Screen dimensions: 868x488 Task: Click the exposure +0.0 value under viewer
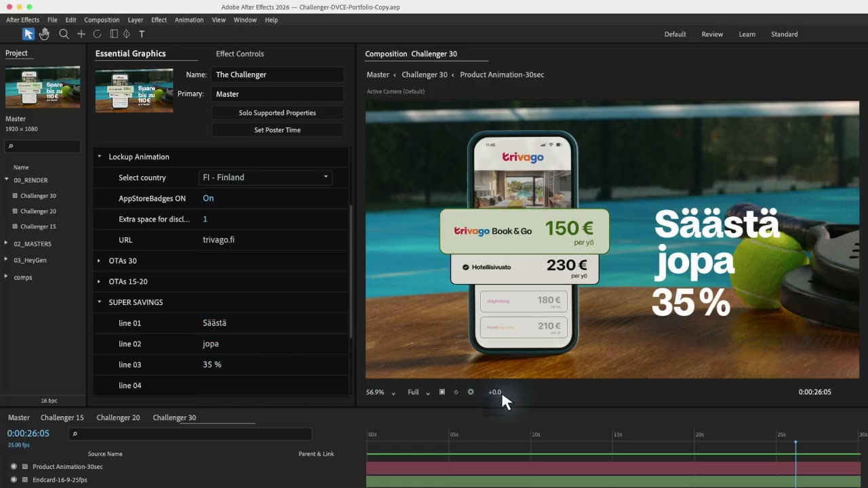coord(494,392)
